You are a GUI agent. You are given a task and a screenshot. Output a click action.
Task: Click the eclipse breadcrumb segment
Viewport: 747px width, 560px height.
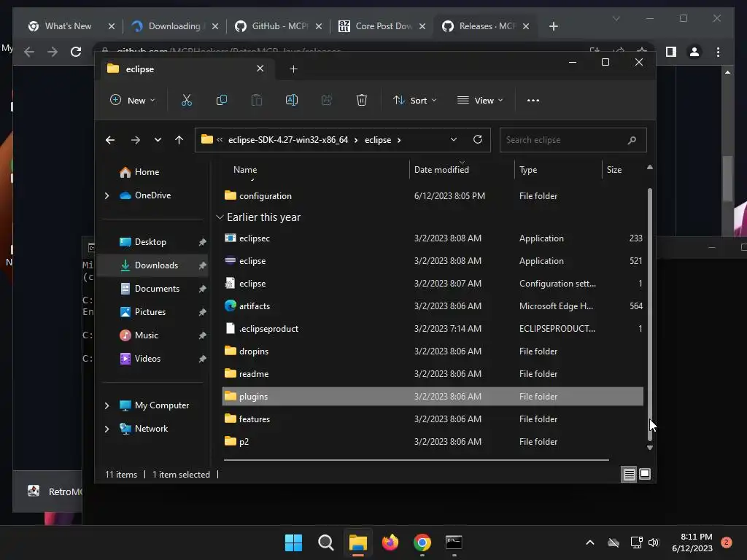coord(378,140)
